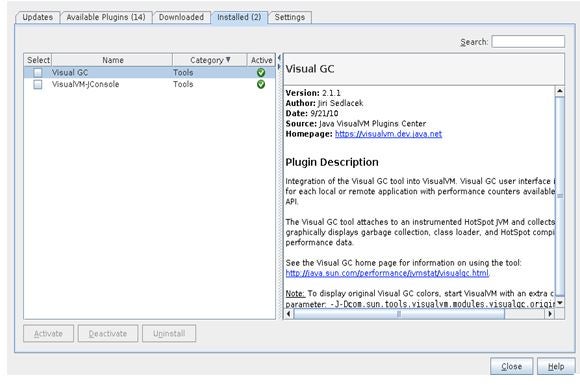Click the Date 9/21/10 line
This screenshot has width=580, height=385.
pyautogui.click(x=312, y=114)
